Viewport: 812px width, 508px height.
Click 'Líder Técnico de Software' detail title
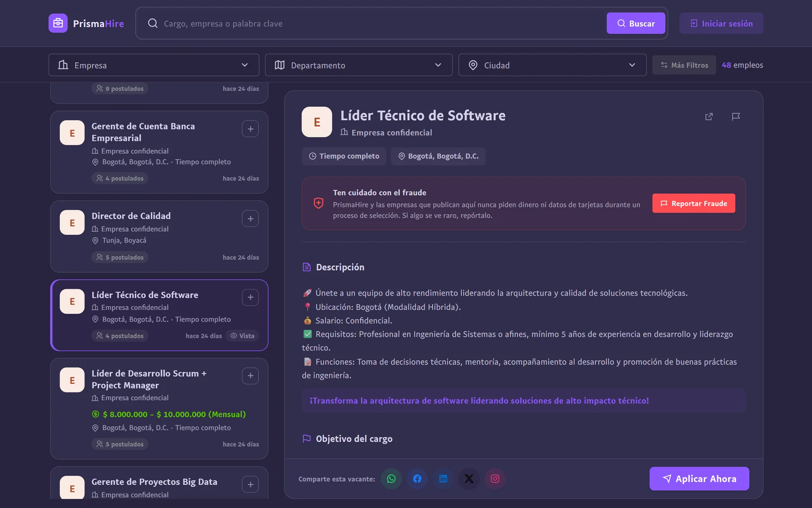(423, 116)
